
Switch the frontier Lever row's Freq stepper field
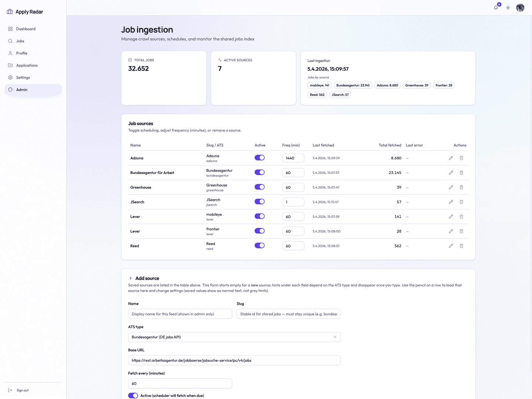[293, 231]
